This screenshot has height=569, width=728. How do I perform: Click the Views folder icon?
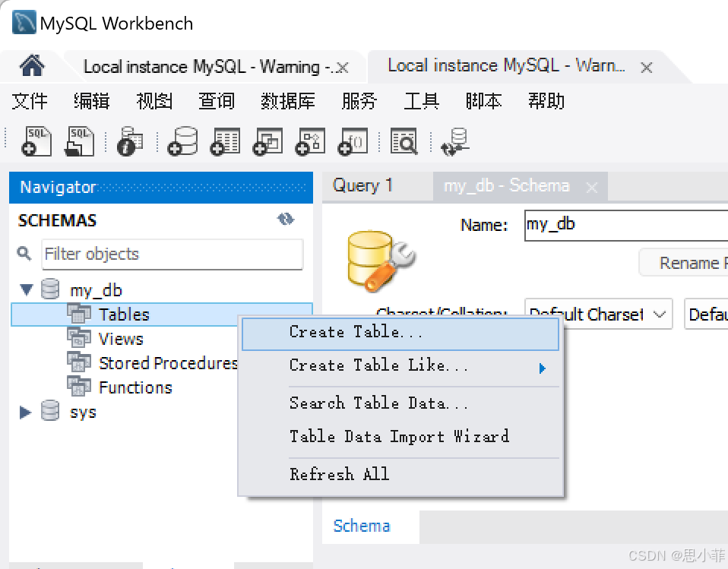[x=79, y=338]
